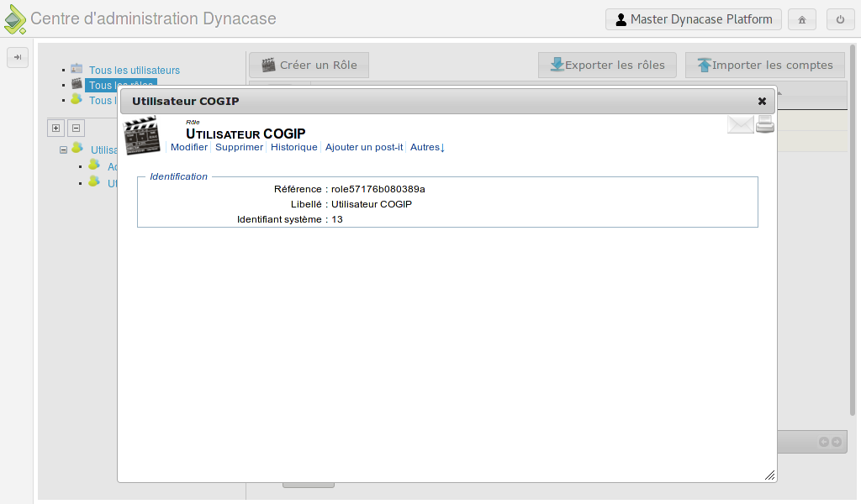Click the previous page arrow in grid footer
This screenshot has width=861, height=504.
pyautogui.click(x=824, y=442)
